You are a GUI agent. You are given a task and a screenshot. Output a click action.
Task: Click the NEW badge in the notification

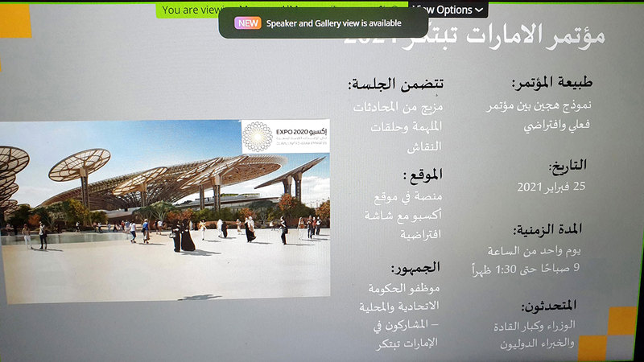click(248, 23)
